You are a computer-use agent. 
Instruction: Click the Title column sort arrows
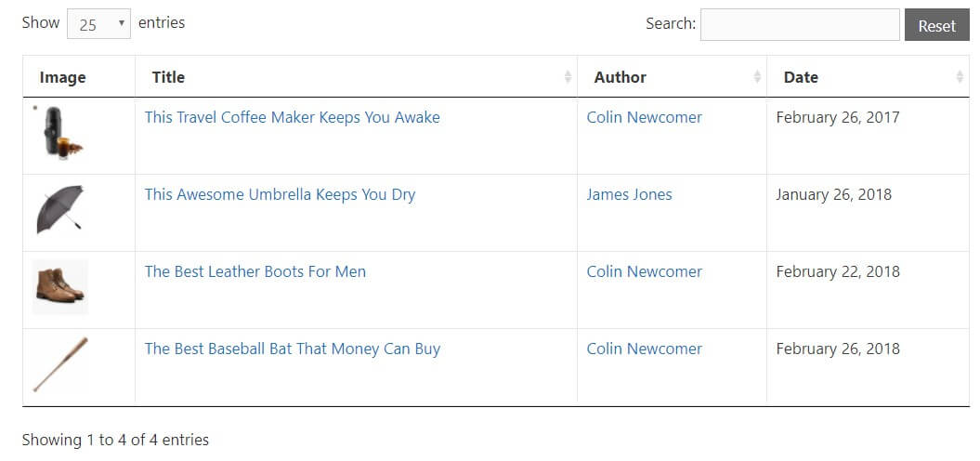click(x=568, y=77)
